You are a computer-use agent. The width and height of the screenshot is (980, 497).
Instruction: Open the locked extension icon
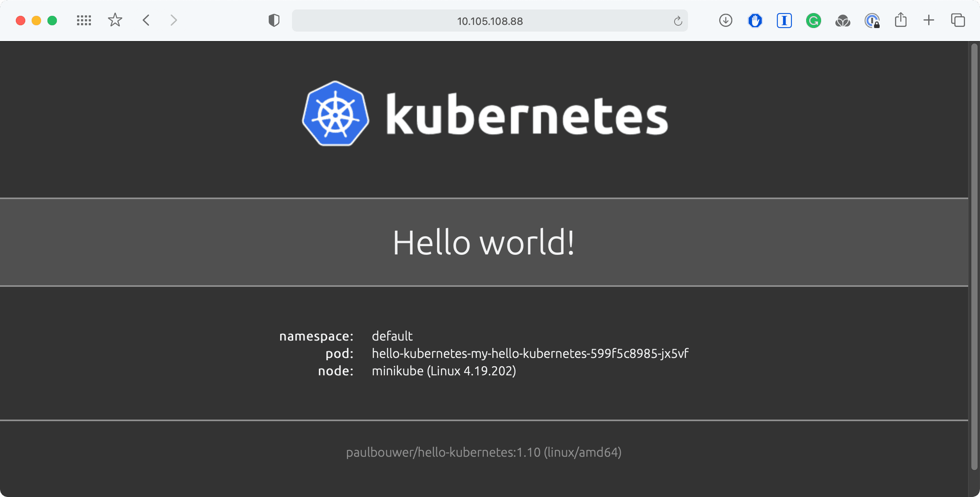tap(872, 21)
